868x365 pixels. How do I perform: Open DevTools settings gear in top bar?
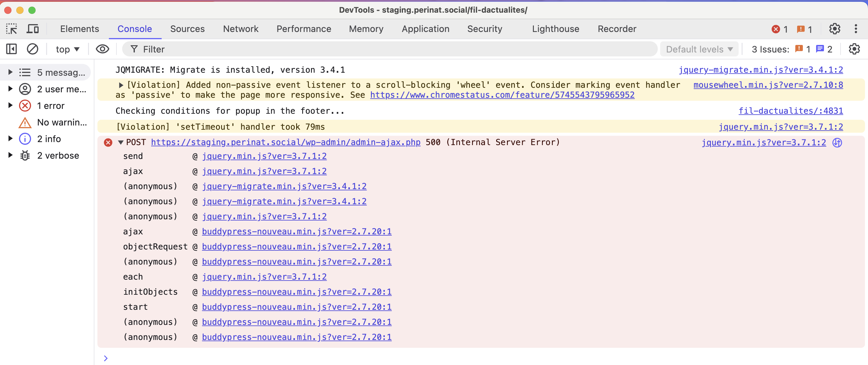(x=834, y=29)
